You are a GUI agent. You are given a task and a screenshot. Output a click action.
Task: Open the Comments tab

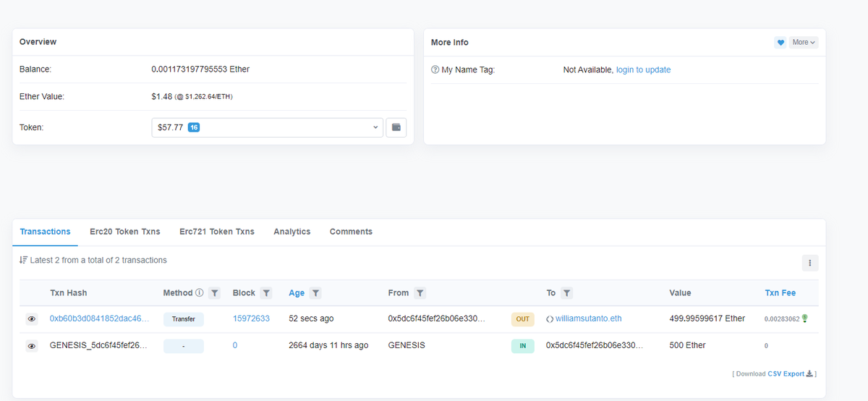pos(351,232)
